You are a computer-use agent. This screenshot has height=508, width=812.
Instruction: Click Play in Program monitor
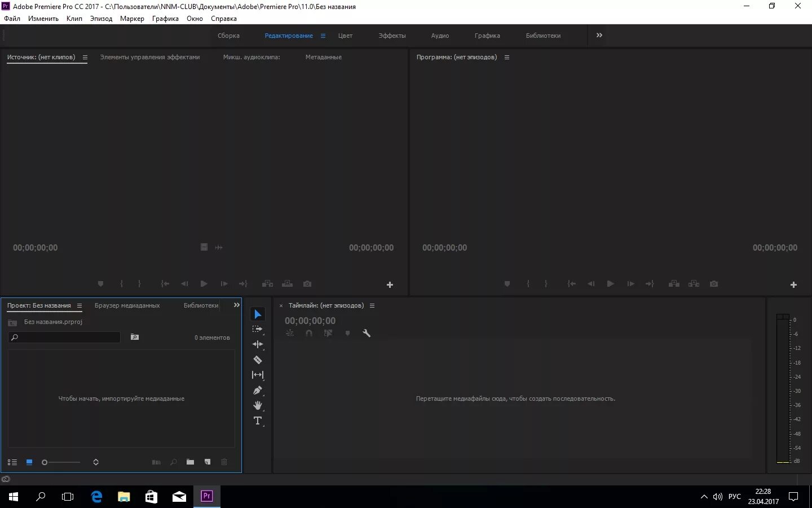(x=610, y=284)
